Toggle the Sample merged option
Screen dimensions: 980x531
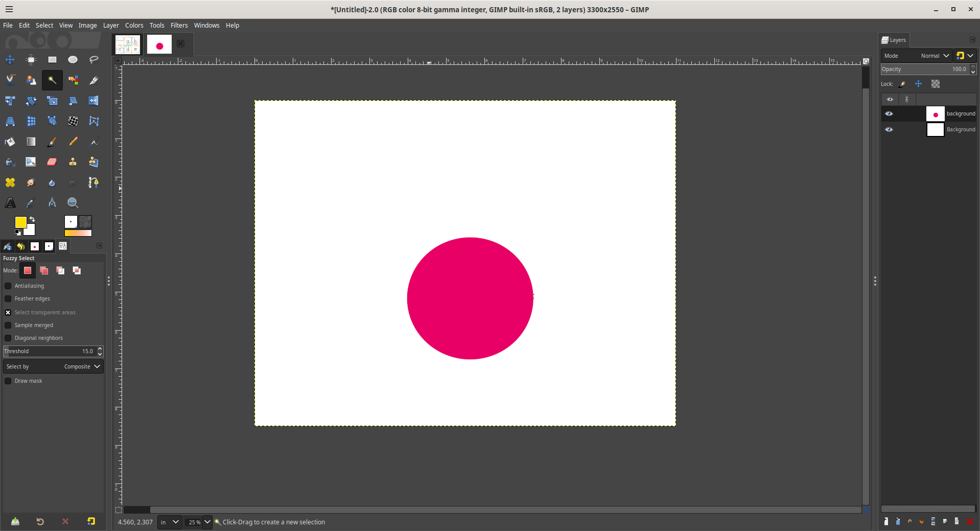tap(8, 325)
